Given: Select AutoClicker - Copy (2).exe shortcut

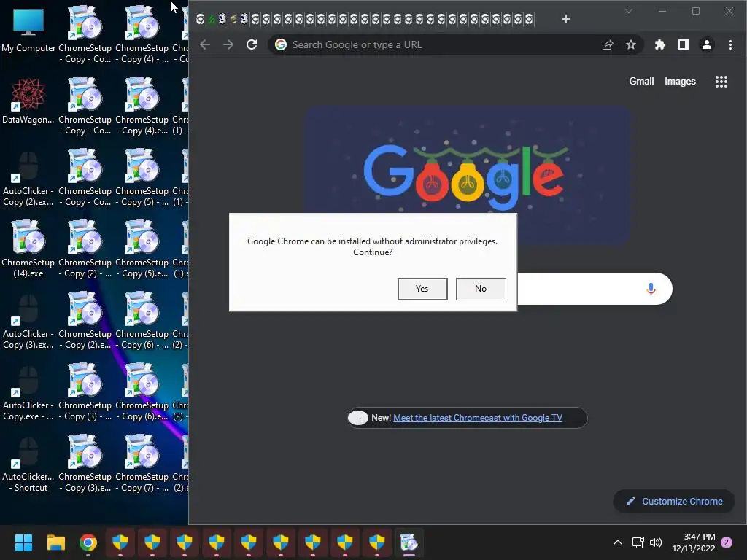Looking at the screenshot, I should (x=28, y=179).
